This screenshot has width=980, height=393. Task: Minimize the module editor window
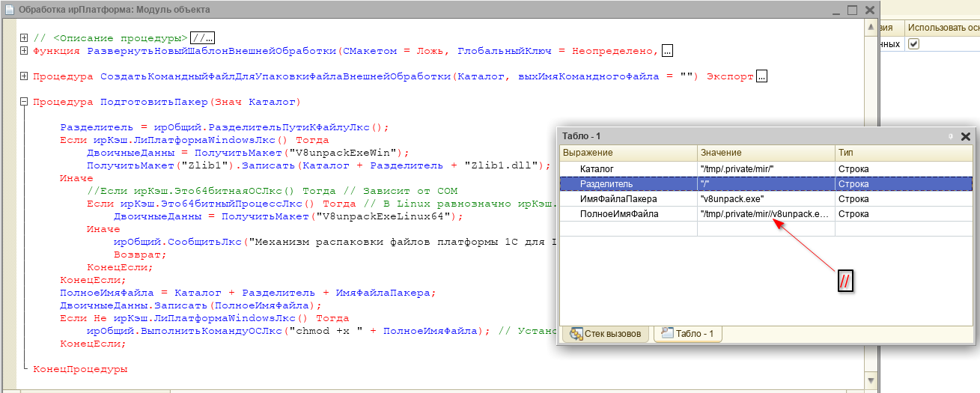(835, 10)
